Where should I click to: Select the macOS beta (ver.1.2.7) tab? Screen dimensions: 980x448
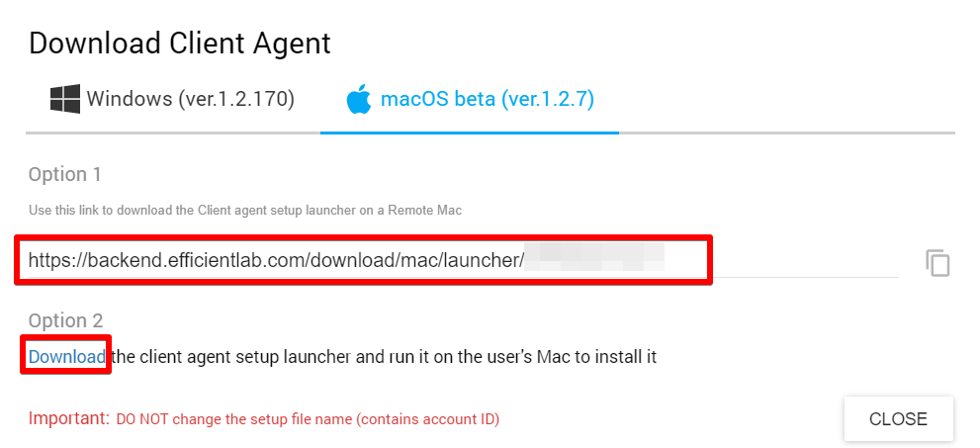tap(470, 99)
